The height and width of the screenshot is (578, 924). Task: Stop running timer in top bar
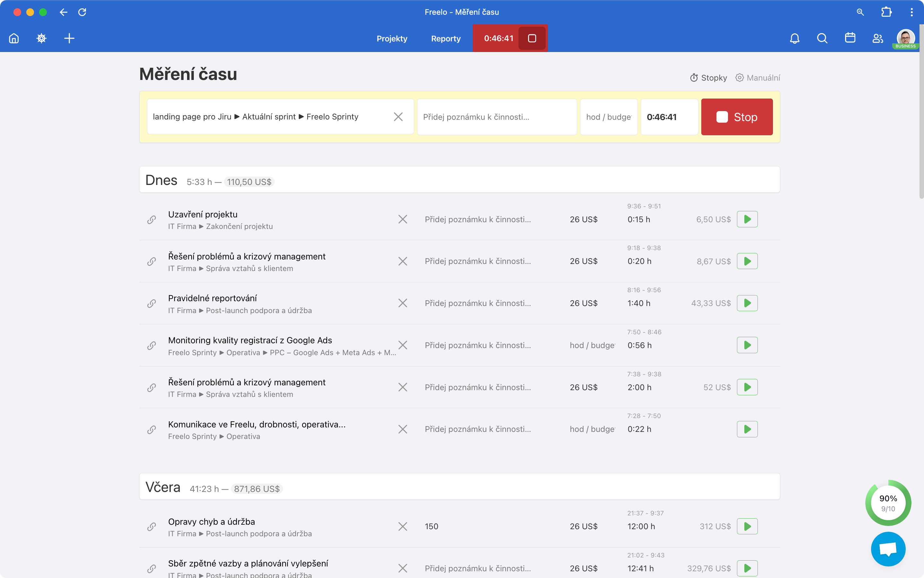click(532, 38)
